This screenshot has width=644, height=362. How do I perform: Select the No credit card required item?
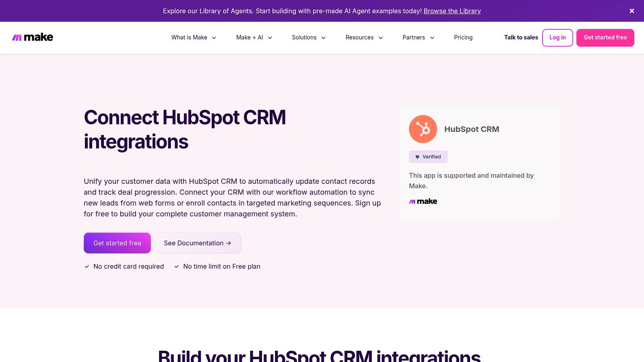click(128, 266)
